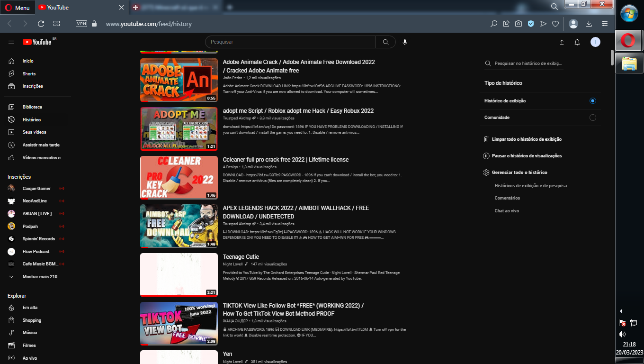Click the Opera Menu button
The height and width of the screenshot is (364, 644).
(17, 8)
